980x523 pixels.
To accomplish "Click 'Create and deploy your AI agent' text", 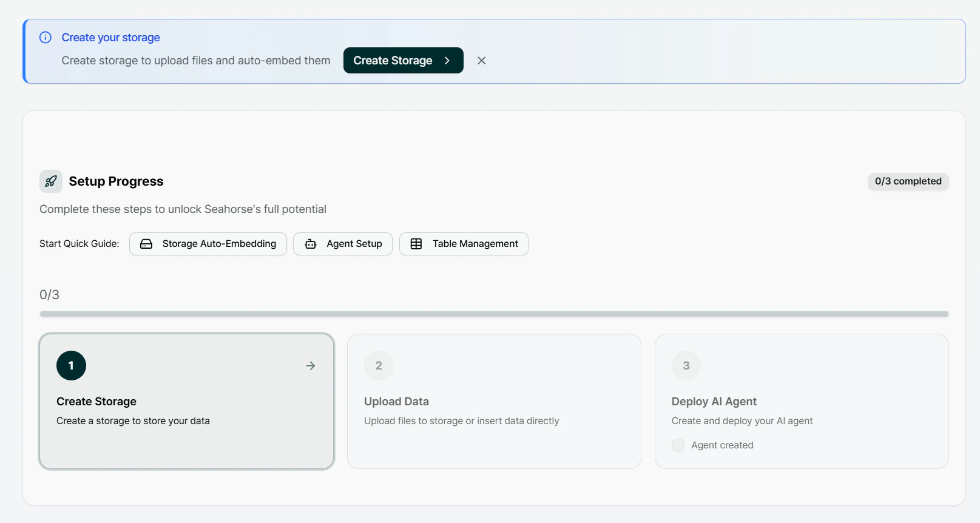I will coord(742,421).
